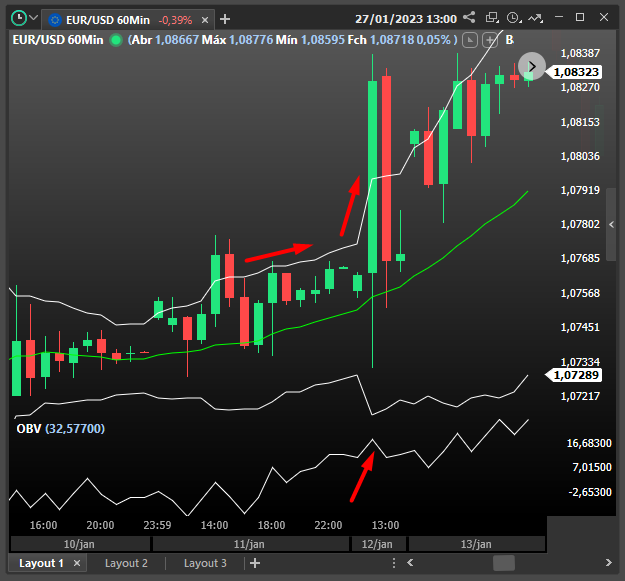The width and height of the screenshot is (625, 581).
Task: Click the line chart icon in top bar
Action: tap(535, 18)
